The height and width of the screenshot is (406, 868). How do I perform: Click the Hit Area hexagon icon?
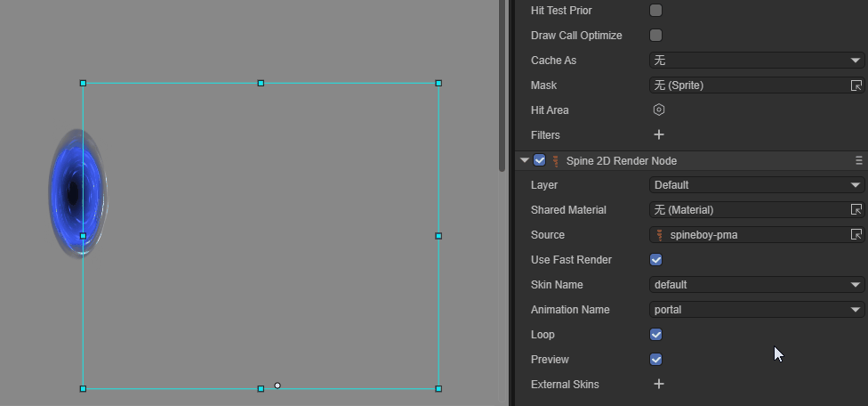(659, 110)
